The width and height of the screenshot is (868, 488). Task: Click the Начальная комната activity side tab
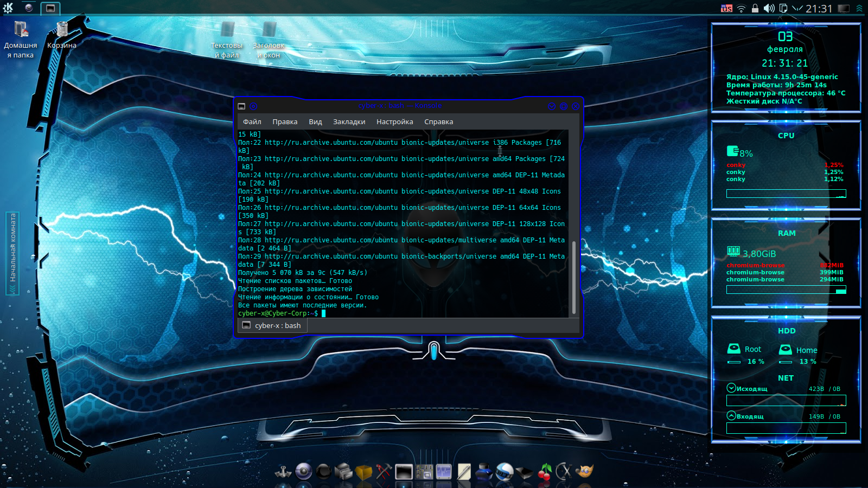12,253
